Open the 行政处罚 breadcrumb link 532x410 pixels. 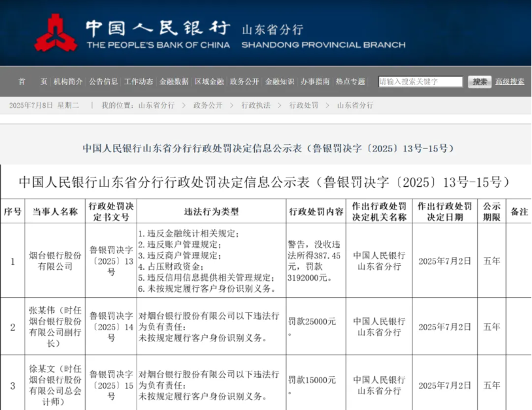click(x=304, y=105)
